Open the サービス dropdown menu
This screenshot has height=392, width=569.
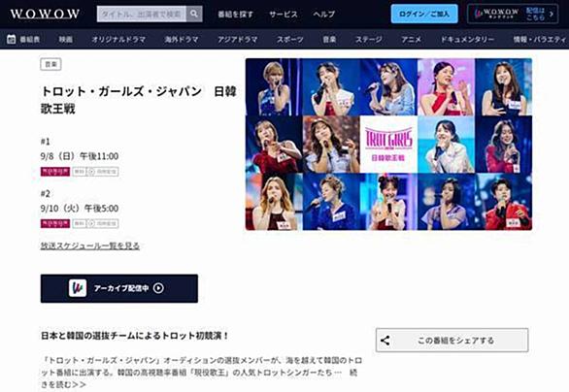click(284, 15)
